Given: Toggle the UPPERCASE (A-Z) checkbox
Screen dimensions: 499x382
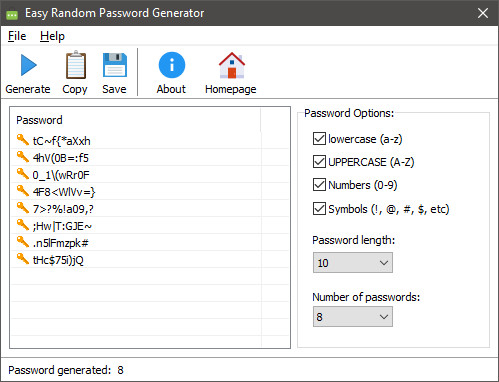Looking at the screenshot, I should 319,162.
